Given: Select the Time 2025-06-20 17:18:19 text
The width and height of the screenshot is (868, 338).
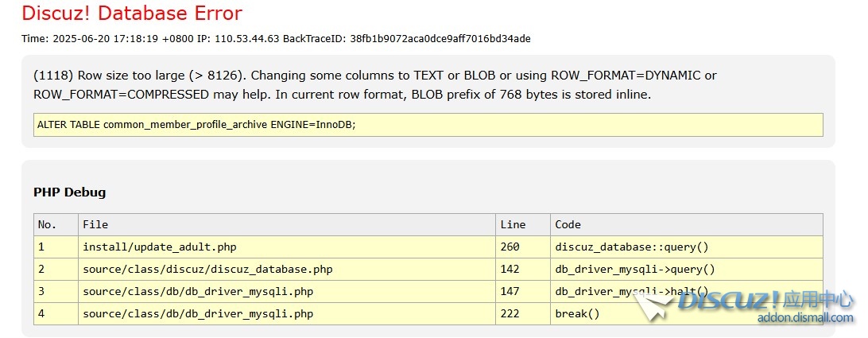Looking at the screenshot, I should (91, 39).
